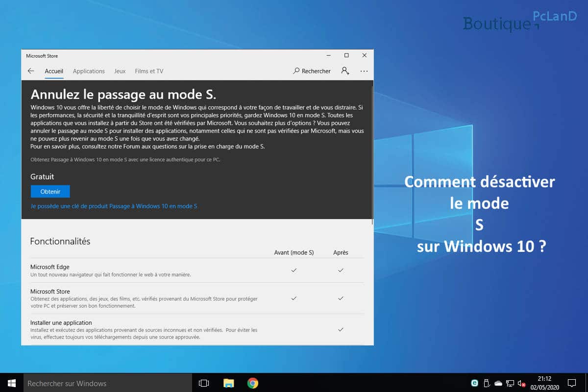
Task: Click 'Annulez le passage au mode S.' heading
Action: click(123, 94)
